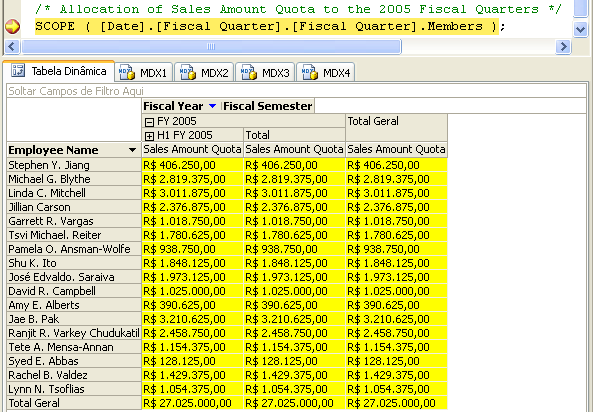Select the Stephen Y. Jiang row header

click(x=74, y=165)
